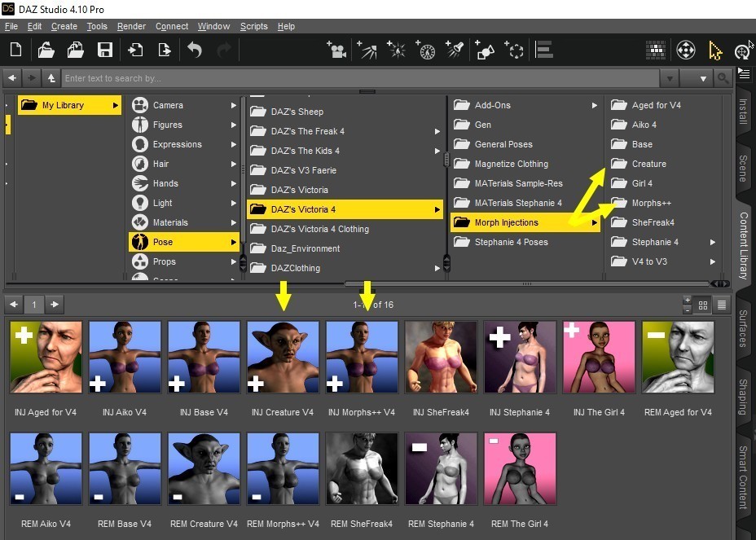Image resolution: width=756 pixels, height=540 pixels.
Task: Go to previous results page arrow
Action: (x=14, y=305)
